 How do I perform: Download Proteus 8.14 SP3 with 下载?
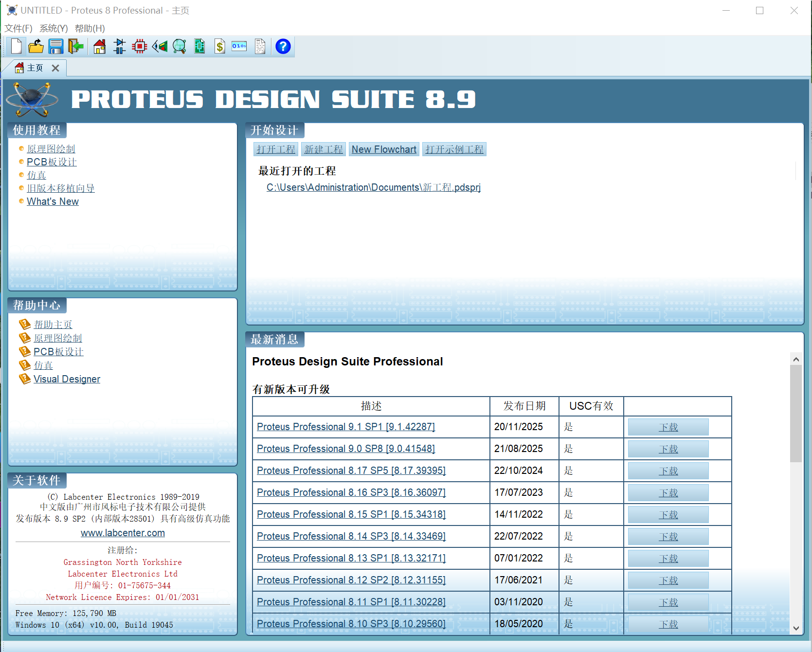(x=668, y=537)
